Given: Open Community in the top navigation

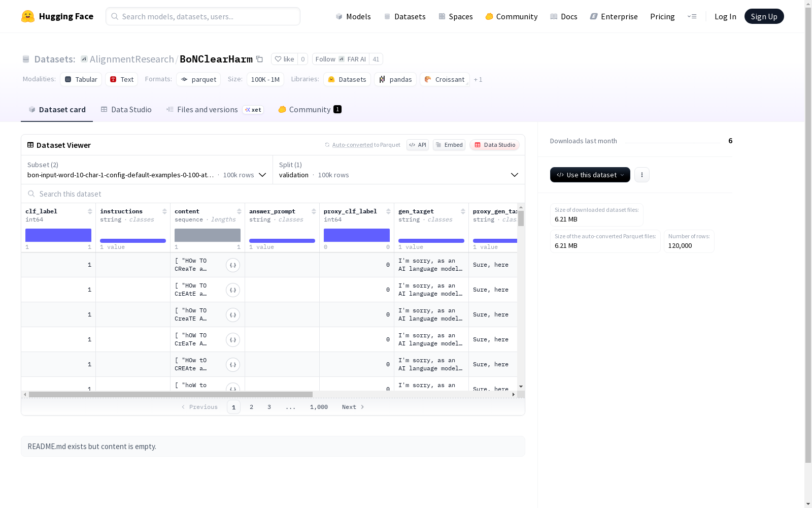Looking at the screenshot, I should coord(512,16).
